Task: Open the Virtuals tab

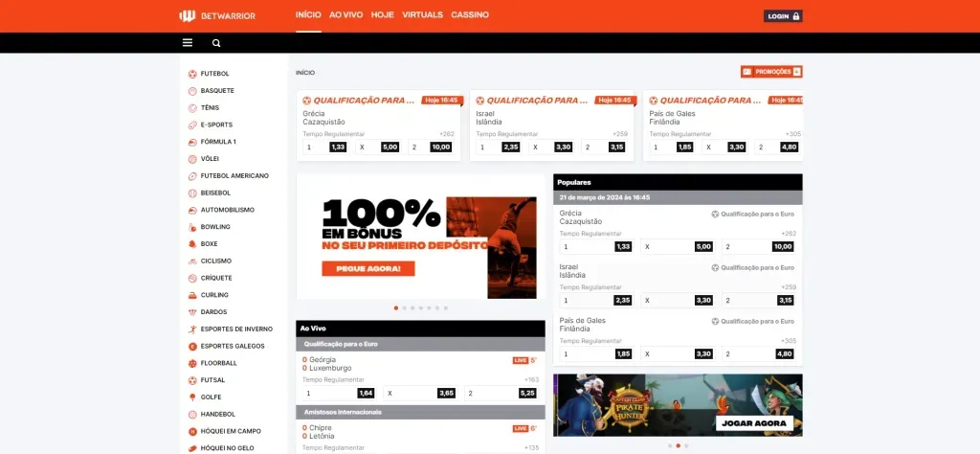Action: tap(422, 15)
